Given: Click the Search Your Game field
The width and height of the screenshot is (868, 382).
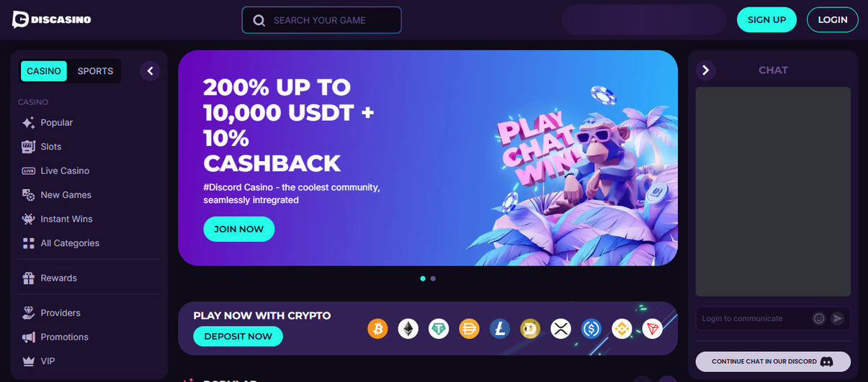Looking at the screenshot, I should (321, 20).
